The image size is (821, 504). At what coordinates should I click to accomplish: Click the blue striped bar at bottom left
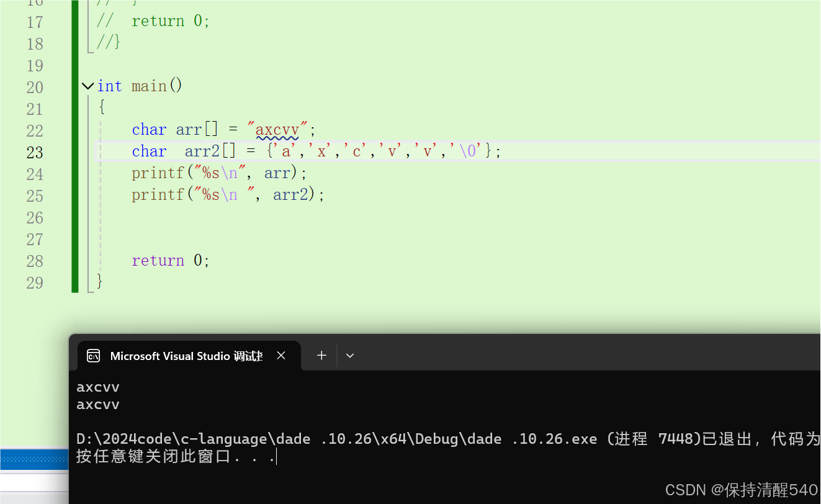pyautogui.click(x=34, y=459)
